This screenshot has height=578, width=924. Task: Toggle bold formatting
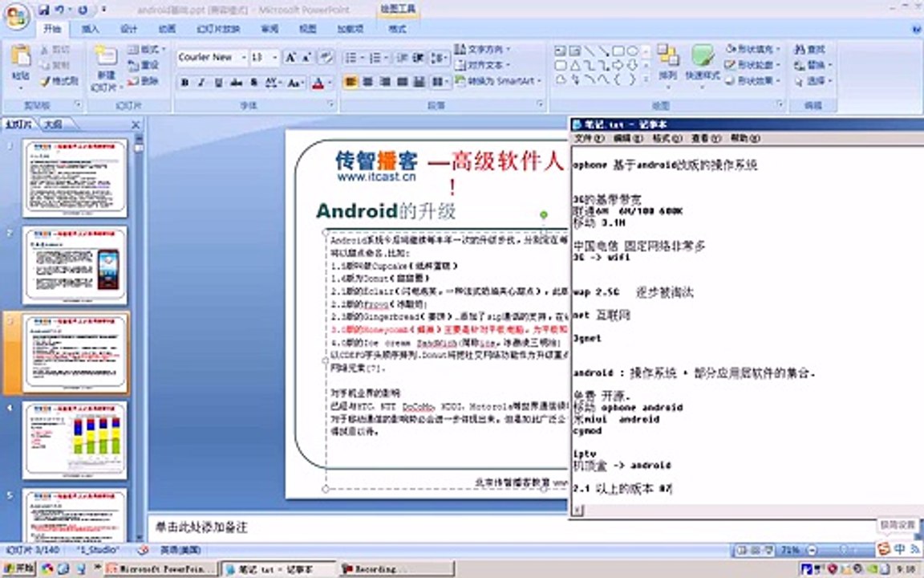[x=184, y=83]
